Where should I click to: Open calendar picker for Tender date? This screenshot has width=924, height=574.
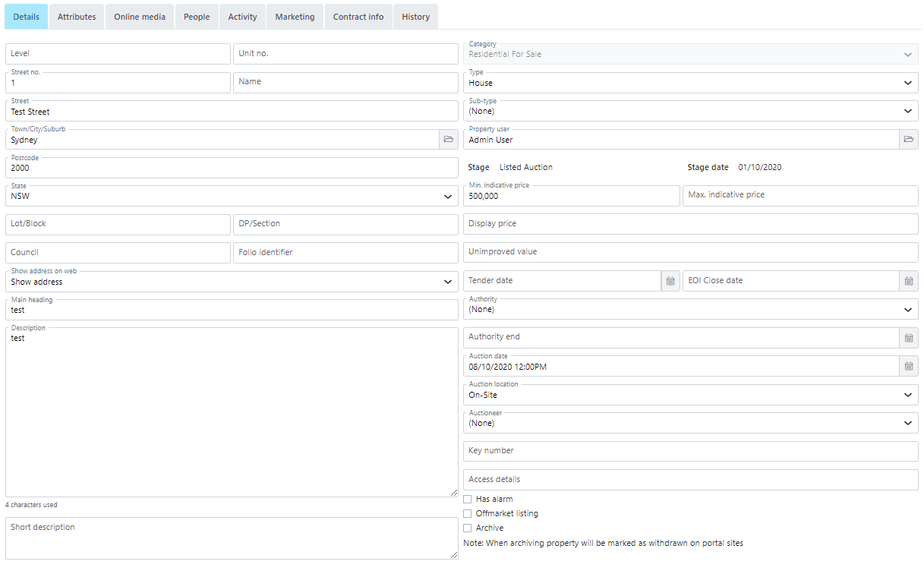(x=670, y=281)
